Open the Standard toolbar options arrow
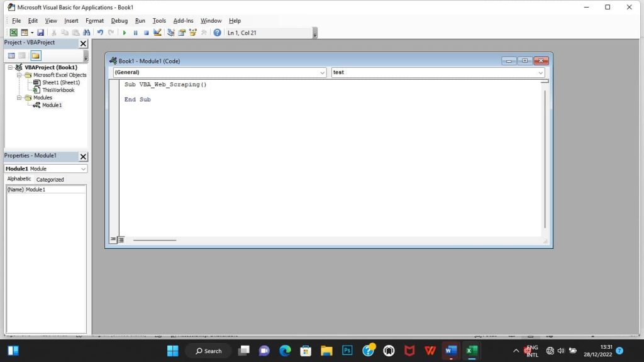The height and width of the screenshot is (362, 644). coord(315,33)
